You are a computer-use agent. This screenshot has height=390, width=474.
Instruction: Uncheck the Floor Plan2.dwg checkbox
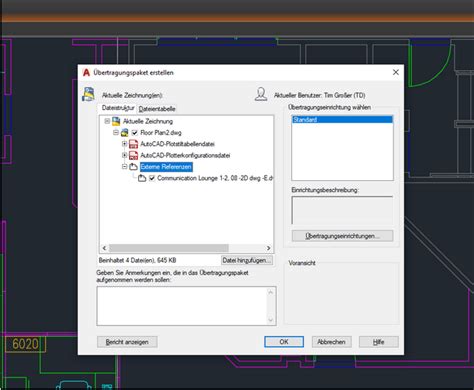135,133
